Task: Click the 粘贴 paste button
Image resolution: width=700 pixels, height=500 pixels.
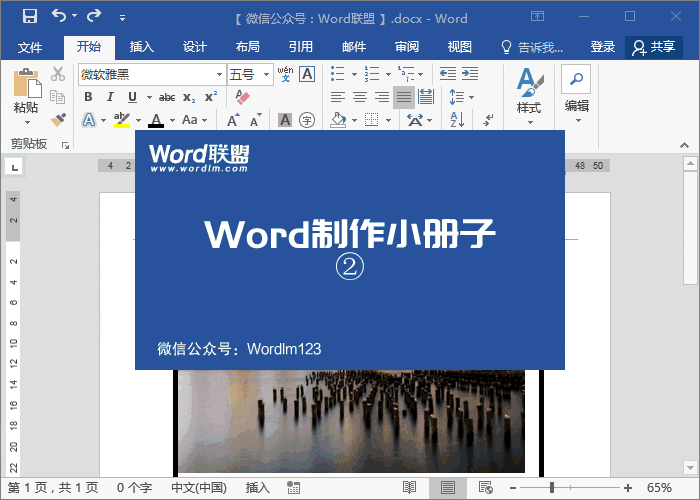Action: tap(26, 96)
